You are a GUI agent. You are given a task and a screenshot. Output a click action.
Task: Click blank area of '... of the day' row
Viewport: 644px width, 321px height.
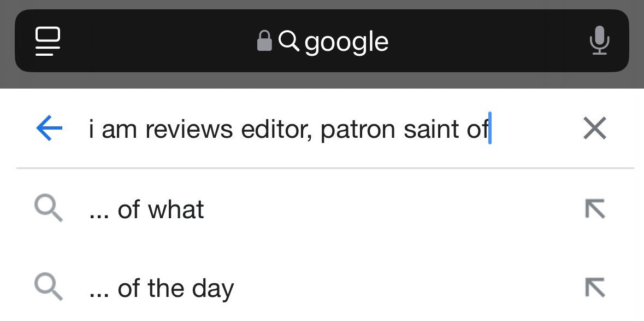(x=393, y=288)
